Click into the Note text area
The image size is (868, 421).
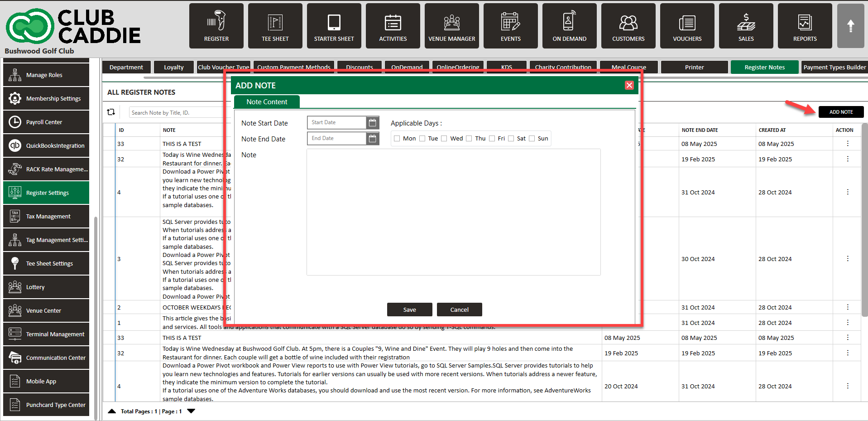click(453, 212)
